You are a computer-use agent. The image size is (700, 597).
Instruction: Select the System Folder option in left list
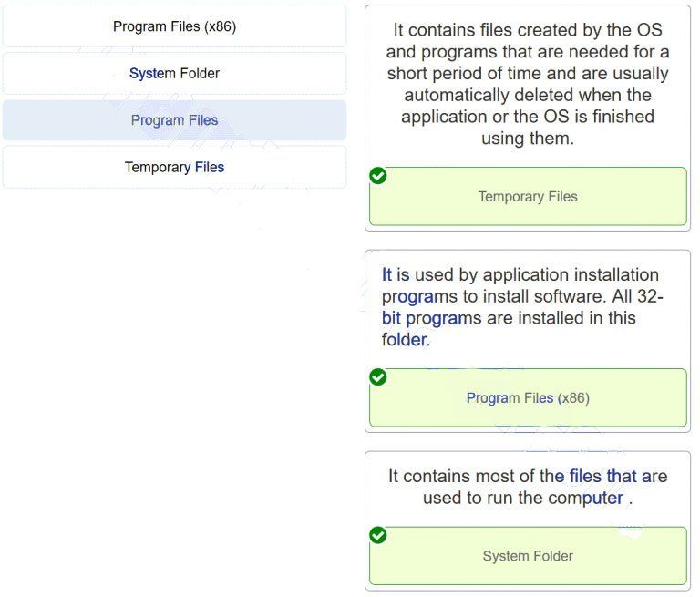point(174,73)
